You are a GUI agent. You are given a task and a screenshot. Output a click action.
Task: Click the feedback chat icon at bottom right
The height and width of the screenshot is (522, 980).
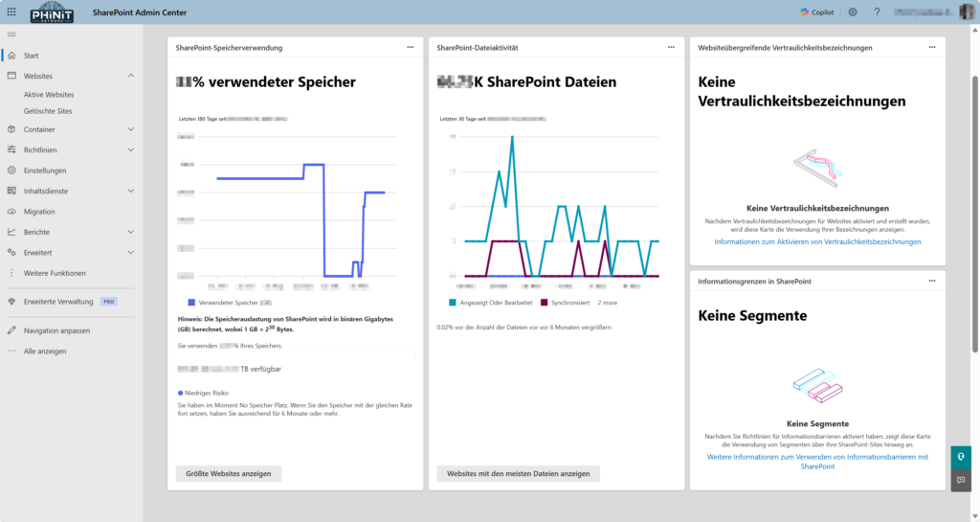click(960, 480)
